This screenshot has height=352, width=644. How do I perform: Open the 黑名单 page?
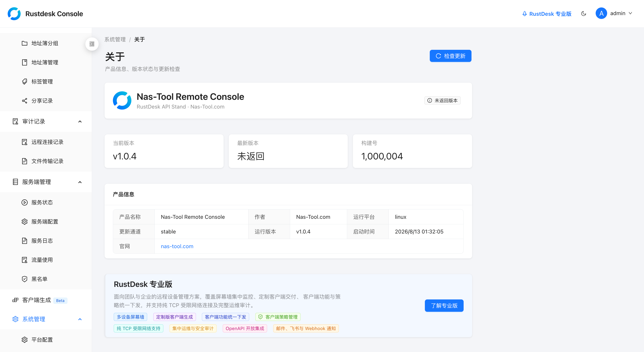point(46,279)
